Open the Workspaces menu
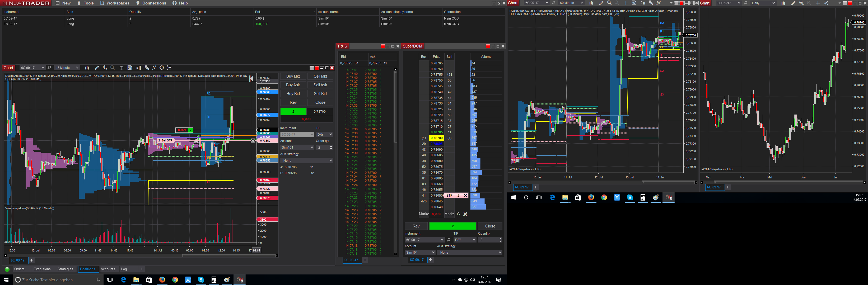 115,3
